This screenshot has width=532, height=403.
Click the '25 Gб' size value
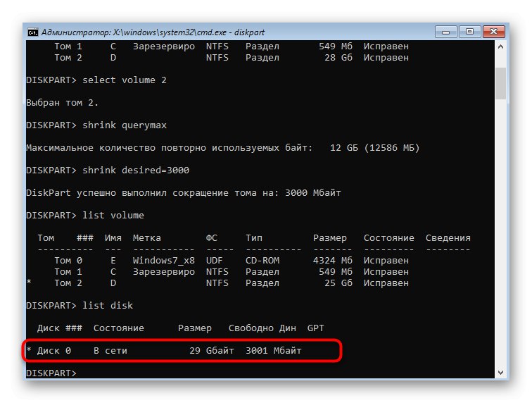(x=338, y=283)
